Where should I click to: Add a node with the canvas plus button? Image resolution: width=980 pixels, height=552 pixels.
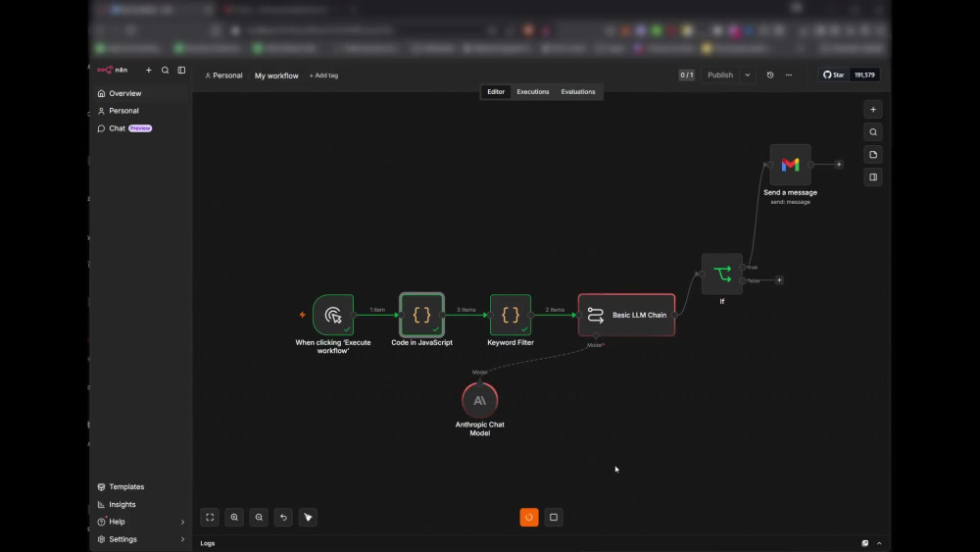873,110
